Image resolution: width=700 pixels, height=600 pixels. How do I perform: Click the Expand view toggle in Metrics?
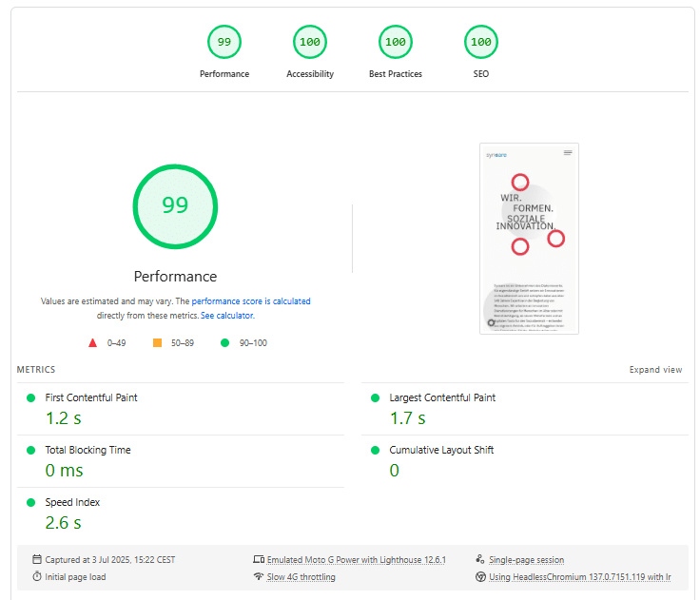coord(655,370)
